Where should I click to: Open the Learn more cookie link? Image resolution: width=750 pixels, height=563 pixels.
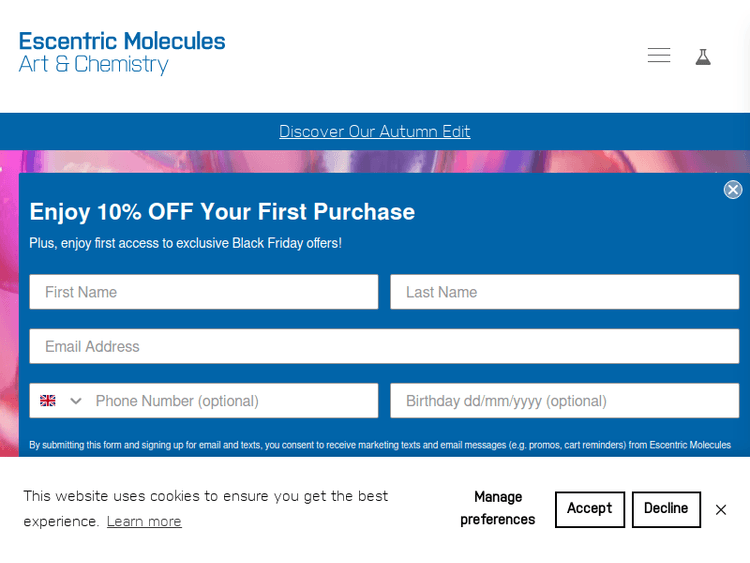144,522
